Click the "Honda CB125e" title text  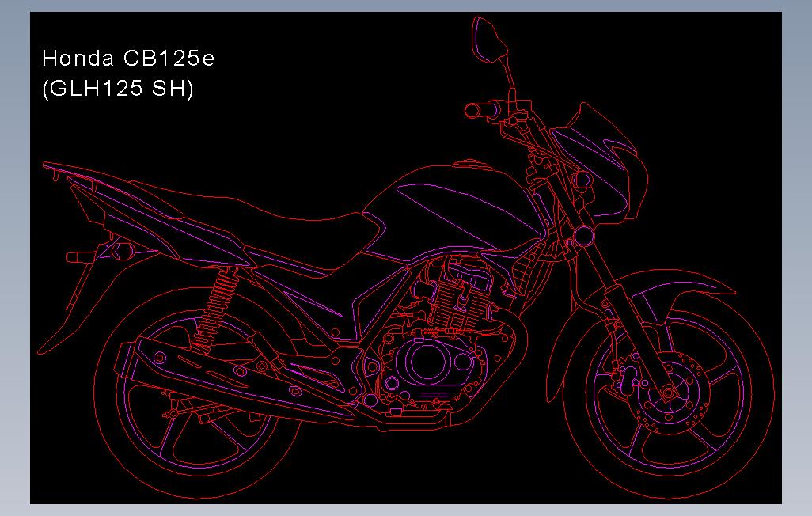tap(128, 58)
